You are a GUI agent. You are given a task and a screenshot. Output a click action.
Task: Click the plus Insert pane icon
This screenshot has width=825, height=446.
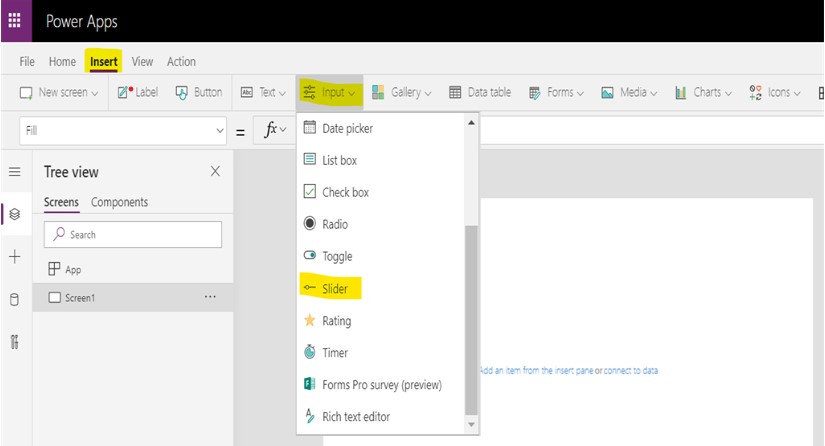[x=15, y=257]
